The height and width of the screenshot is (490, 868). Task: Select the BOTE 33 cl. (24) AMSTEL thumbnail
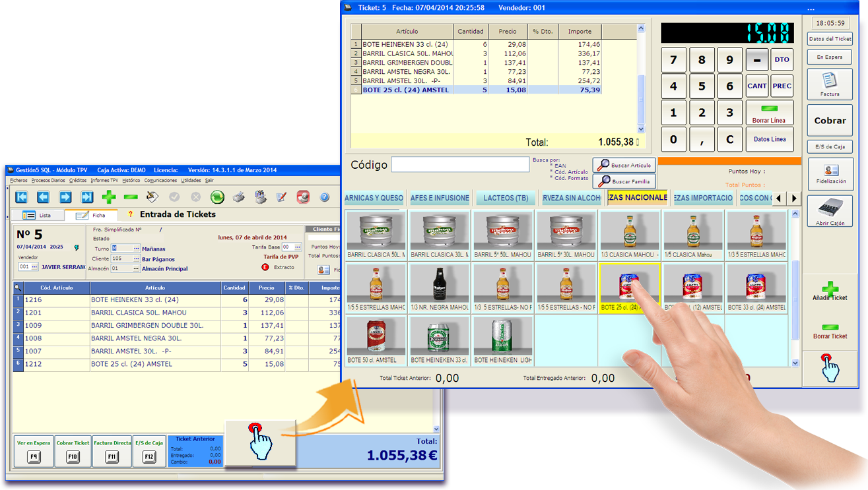point(757,288)
